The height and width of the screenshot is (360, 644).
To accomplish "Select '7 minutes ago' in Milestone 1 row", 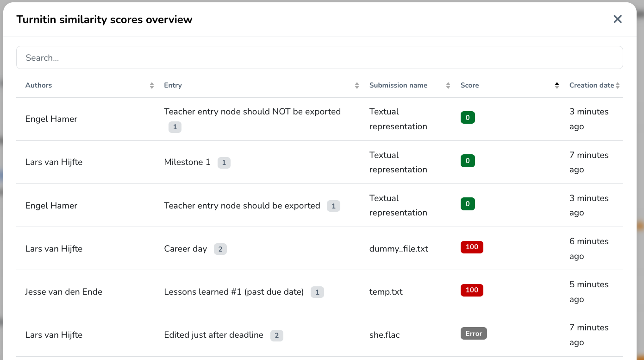I will tap(589, 162).
